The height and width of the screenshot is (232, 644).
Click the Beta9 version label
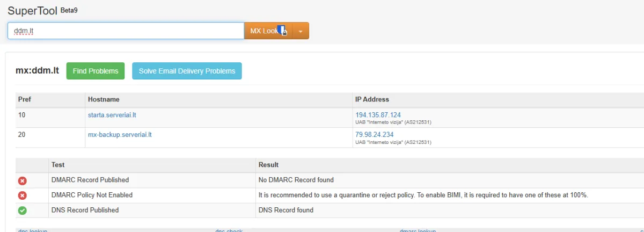69,10
